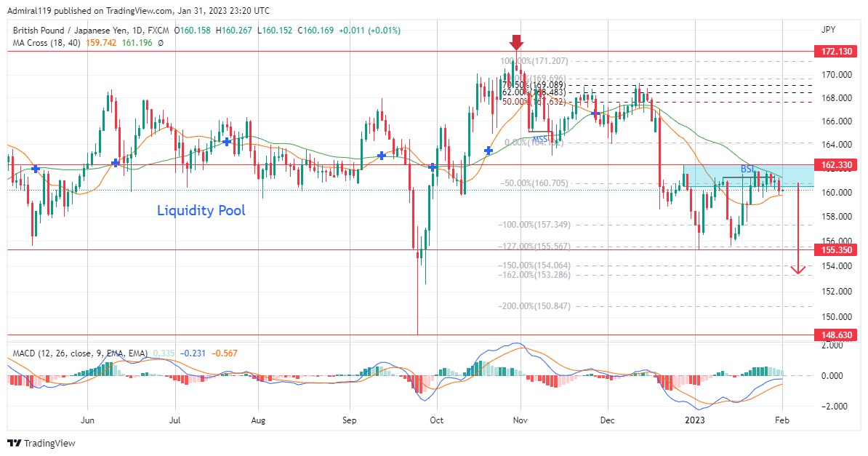Click the MACD signal value -0.567
The width and height of the screenshot is (868, 456).
225,353
